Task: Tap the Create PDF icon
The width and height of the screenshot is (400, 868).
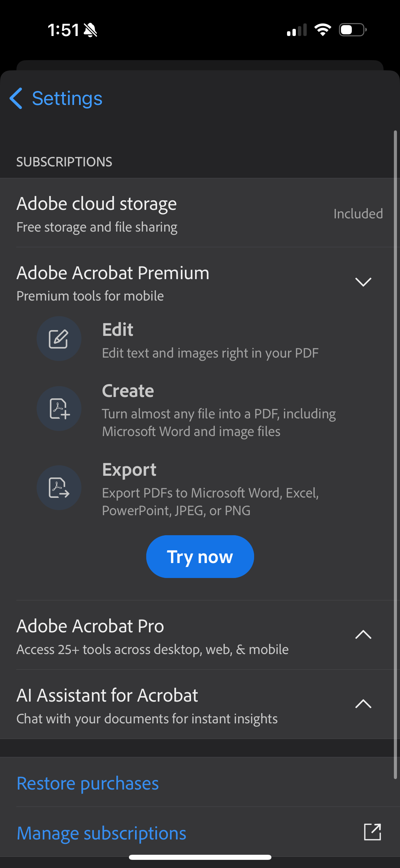Action: point(59,409)
